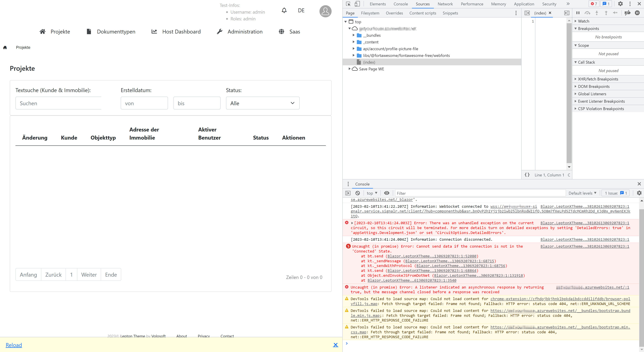This screenshot has width=644, height=352.
Task: Toggle pause on exceptions
Action: [638, 13]
